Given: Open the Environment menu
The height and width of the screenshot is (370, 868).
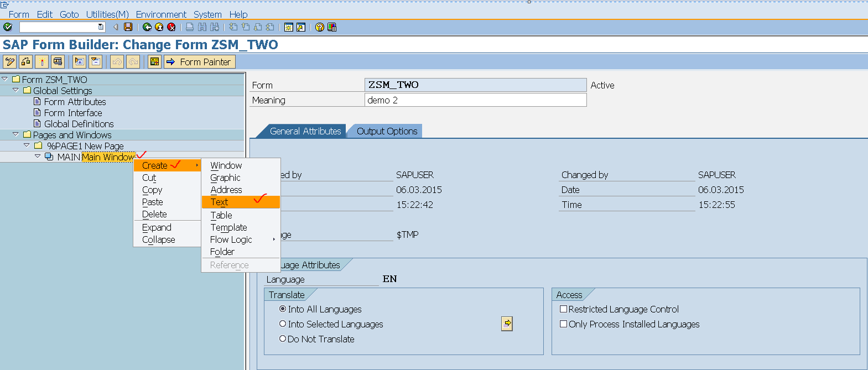Looking at the screenshot, I should coord(161,14).
